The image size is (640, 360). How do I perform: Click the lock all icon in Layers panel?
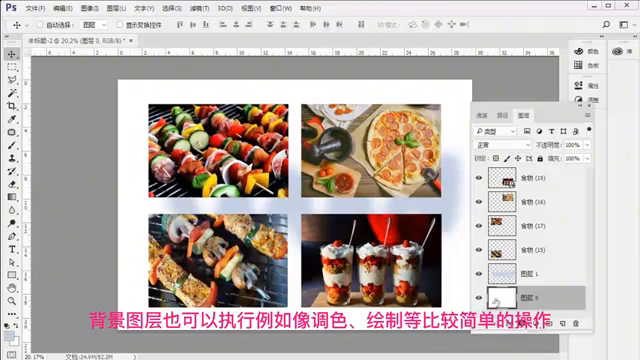540,159
